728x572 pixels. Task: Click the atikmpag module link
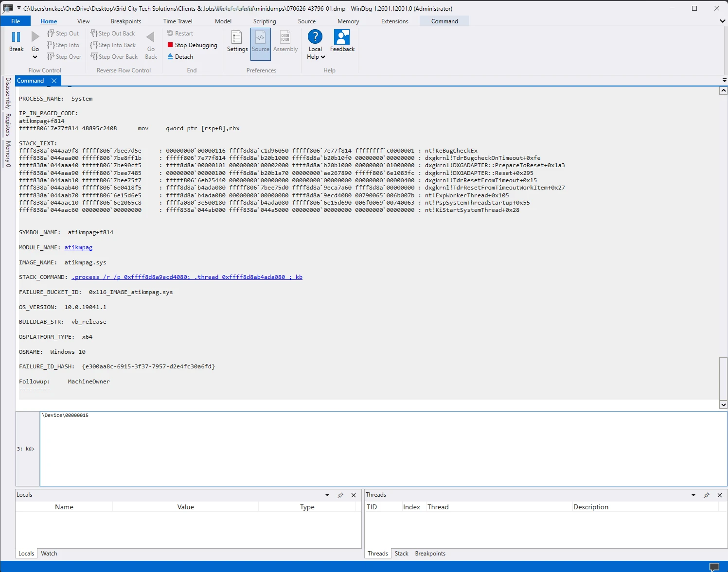click(78, 247)
